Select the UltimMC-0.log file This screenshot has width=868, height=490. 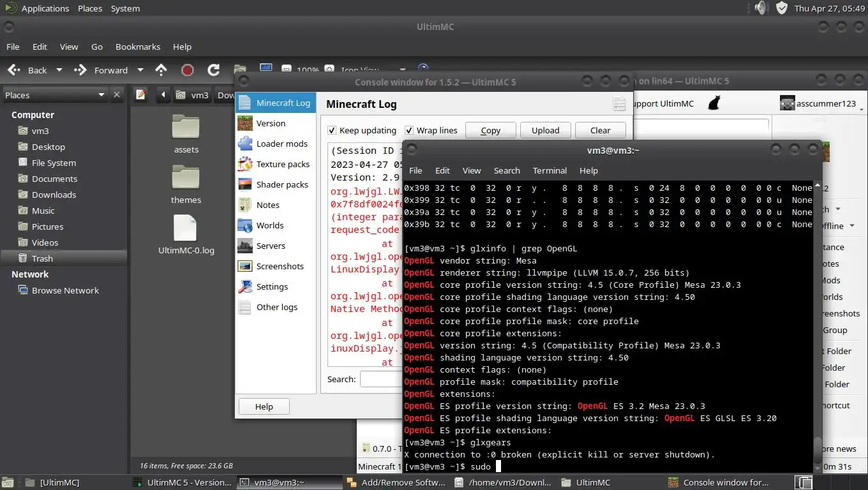[186, 234]
